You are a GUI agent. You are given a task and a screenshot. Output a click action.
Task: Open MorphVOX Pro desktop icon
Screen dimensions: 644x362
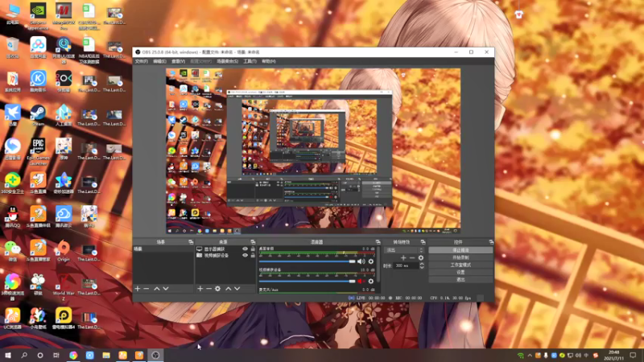click(64, 16)
